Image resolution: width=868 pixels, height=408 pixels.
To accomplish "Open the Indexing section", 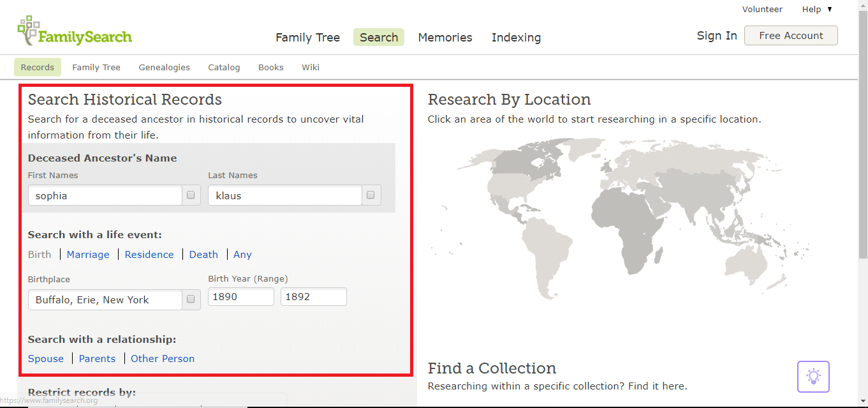I will coord(516,38).
